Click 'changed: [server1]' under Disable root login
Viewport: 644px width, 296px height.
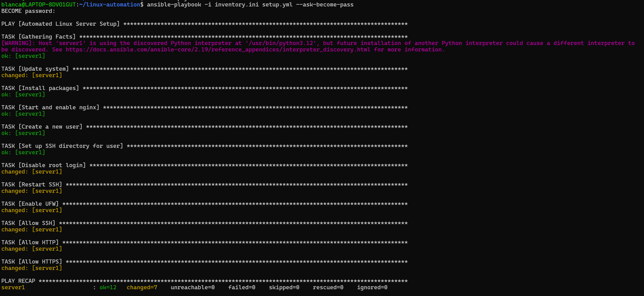point(32,172)
